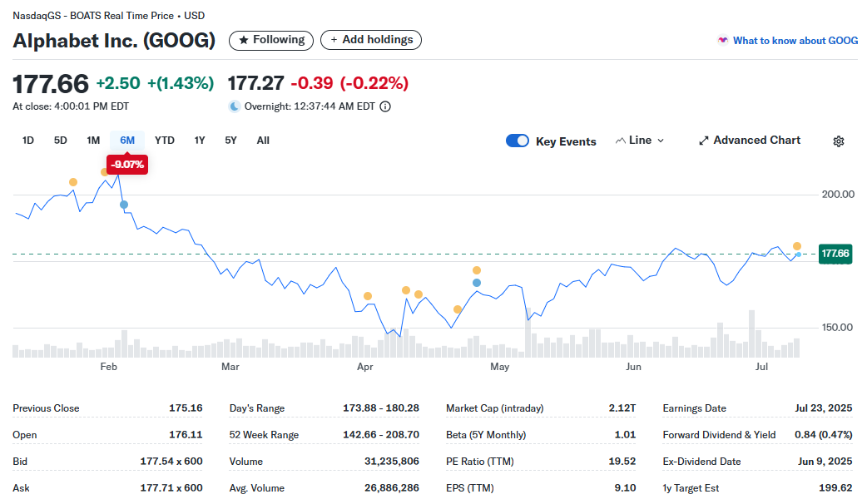Click the Volume value 31,235,806
This screenshot has height=504, width=867.
391,461
